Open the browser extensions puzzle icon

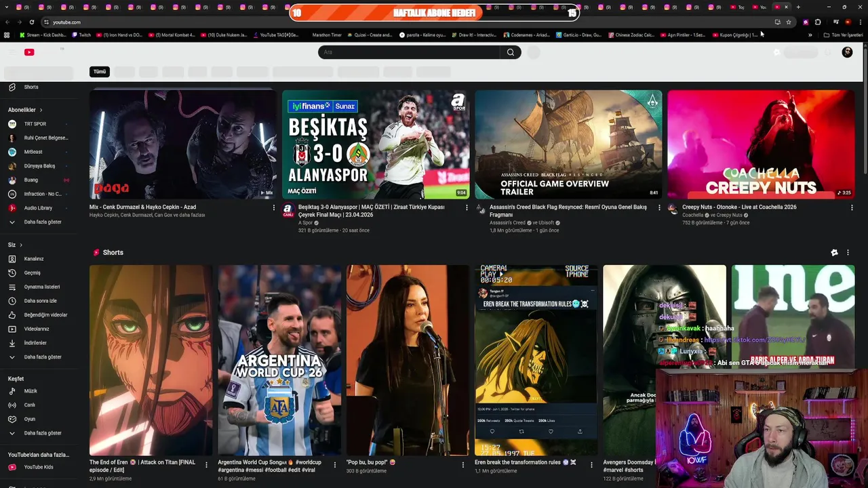[x=818, y=22]
